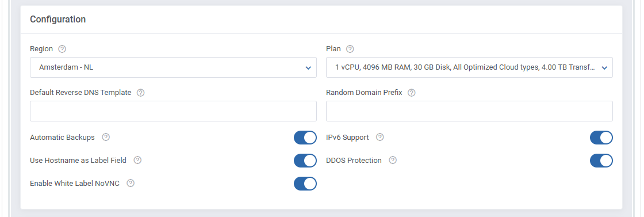This screenshot has height=217, width=644.
Task: Click the DDOS Protection label text
Action: coord(354,160)
